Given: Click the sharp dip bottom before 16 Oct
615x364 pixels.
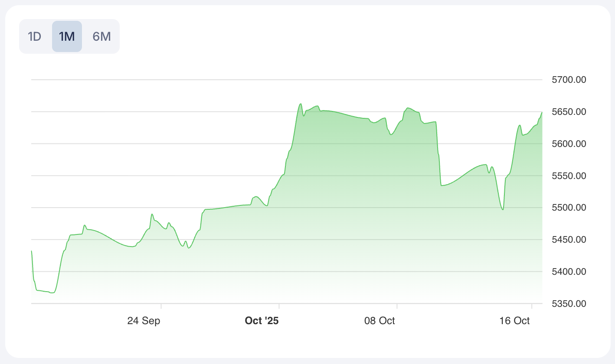Looking at the screenshot, I should coord(503,210).
